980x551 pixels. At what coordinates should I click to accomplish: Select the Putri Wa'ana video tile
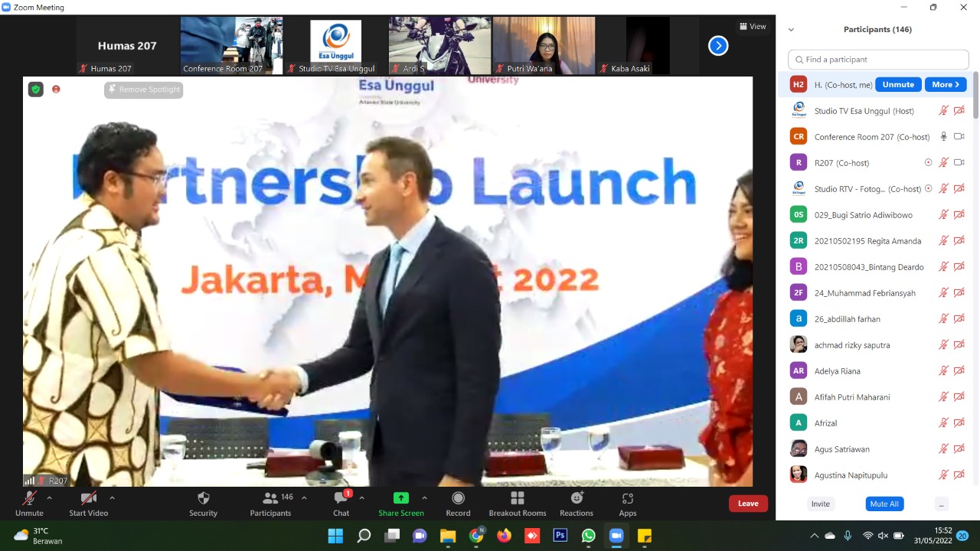click(x=544, y=46)
